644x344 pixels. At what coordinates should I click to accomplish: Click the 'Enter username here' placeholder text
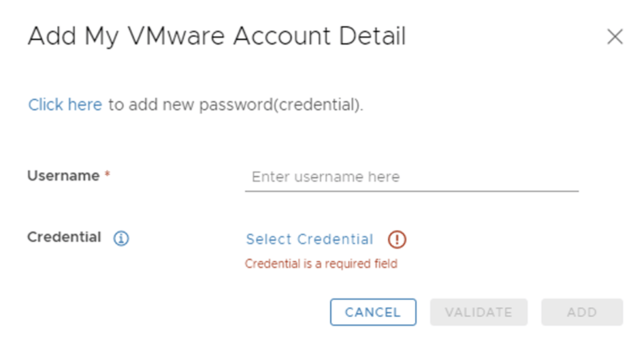325,177
